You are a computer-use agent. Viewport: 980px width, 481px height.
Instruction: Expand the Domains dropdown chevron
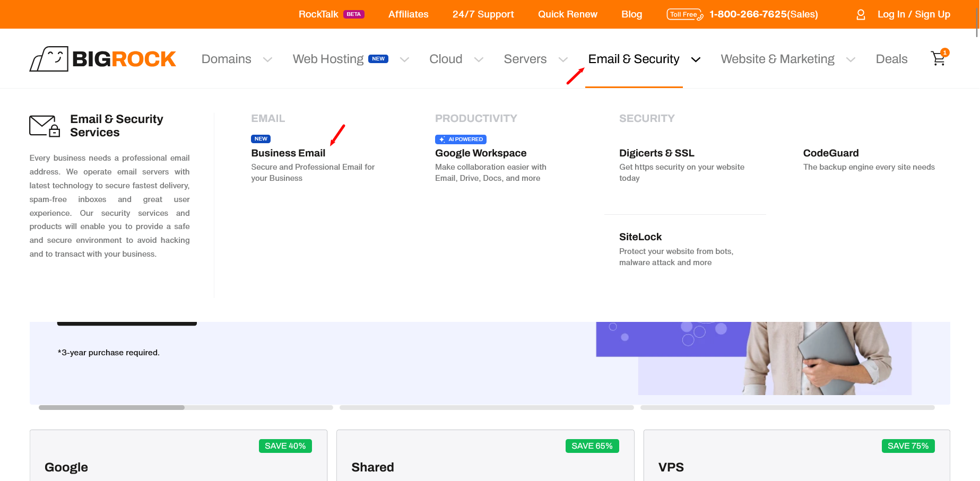268,59
